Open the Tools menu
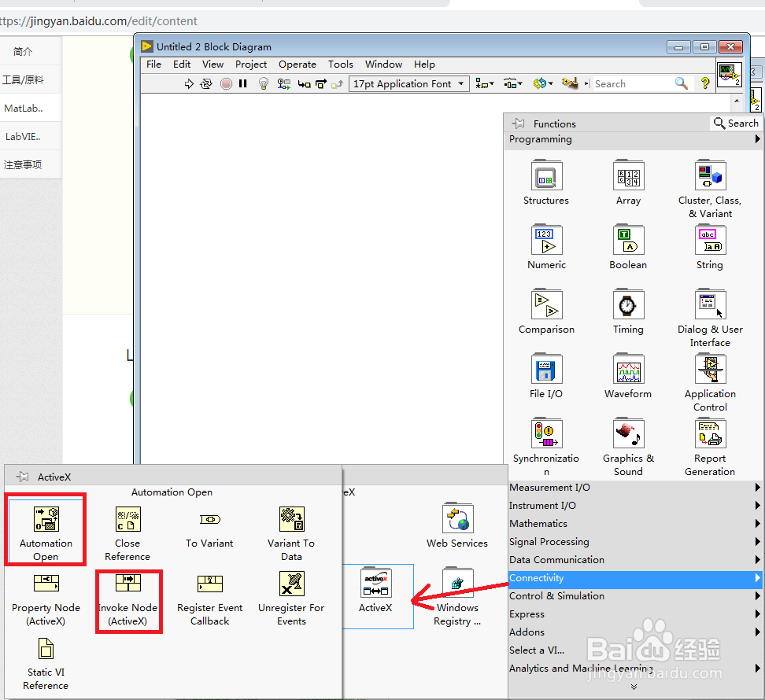 (341, 64)
